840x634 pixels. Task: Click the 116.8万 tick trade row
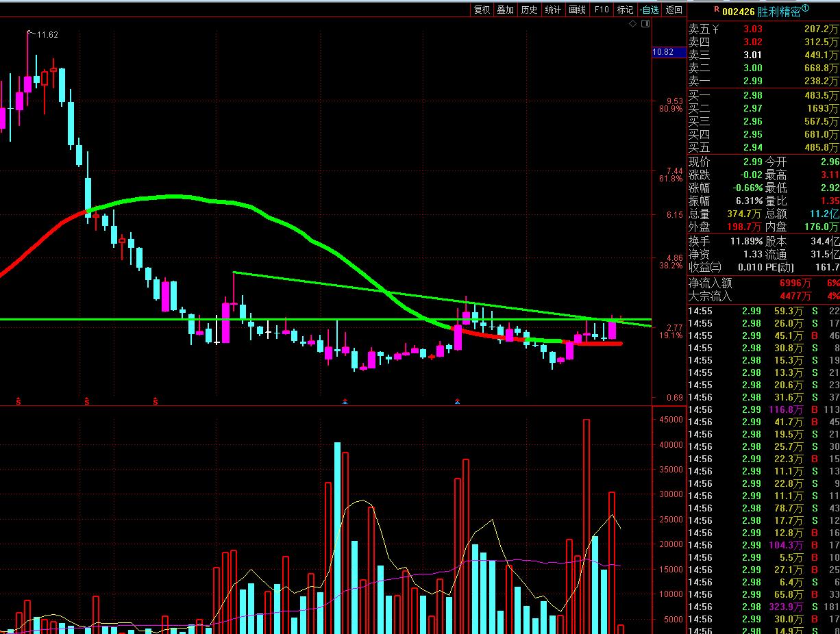click(763, 409)
